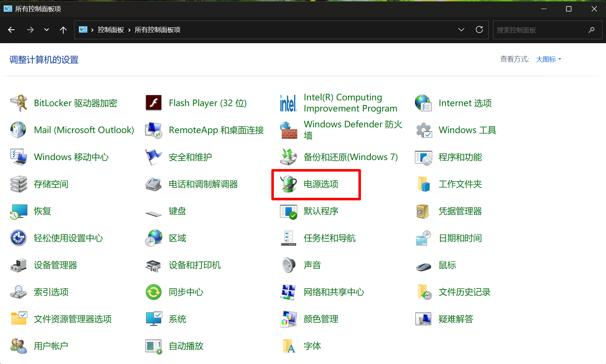The image size is (606, 364).
Task: Expand chevron before 控制面板 in breadcrumb
Action: (92, 30)
